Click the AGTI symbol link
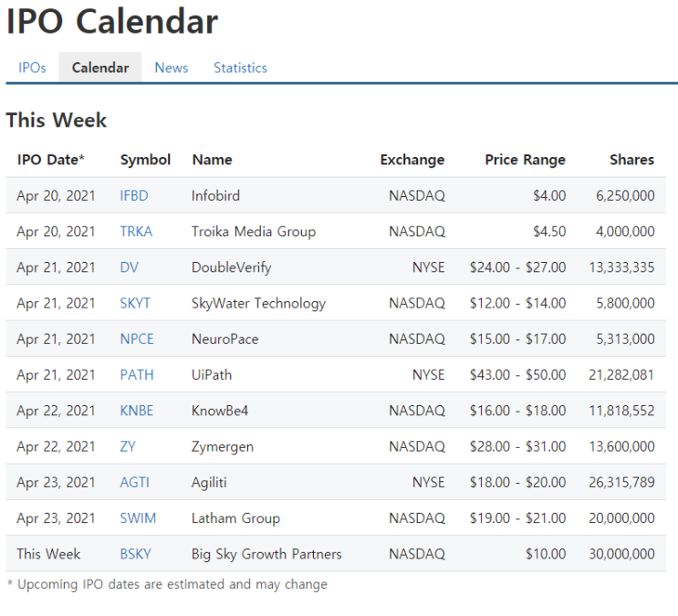 (x=134, y=483)
